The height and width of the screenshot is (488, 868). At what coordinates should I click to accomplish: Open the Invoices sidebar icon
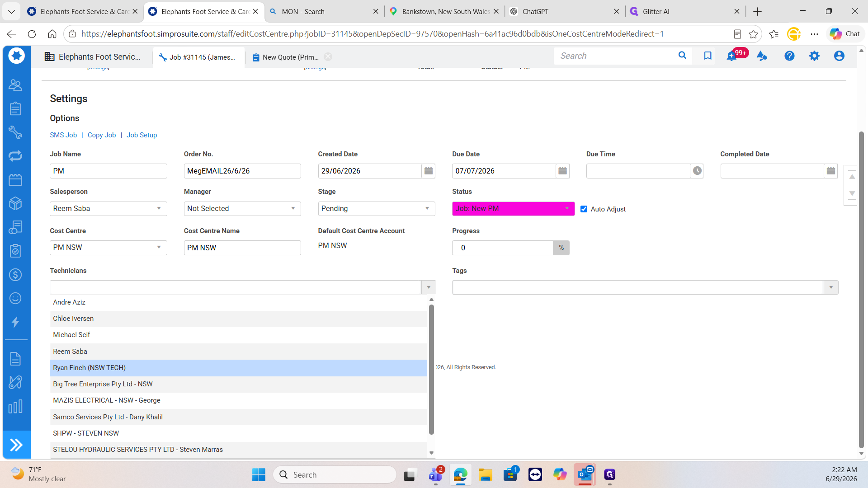pyautogui.click(x=15, y=227)
